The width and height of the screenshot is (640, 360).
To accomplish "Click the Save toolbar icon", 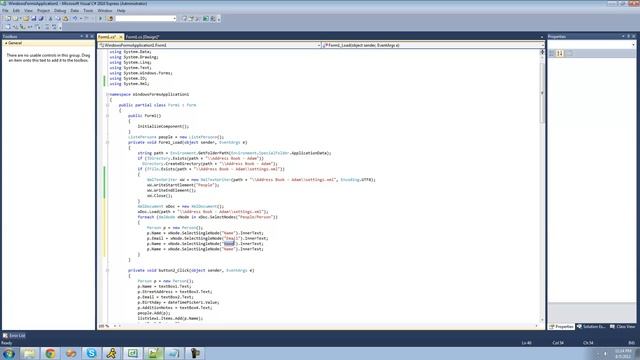I will 33,18.
